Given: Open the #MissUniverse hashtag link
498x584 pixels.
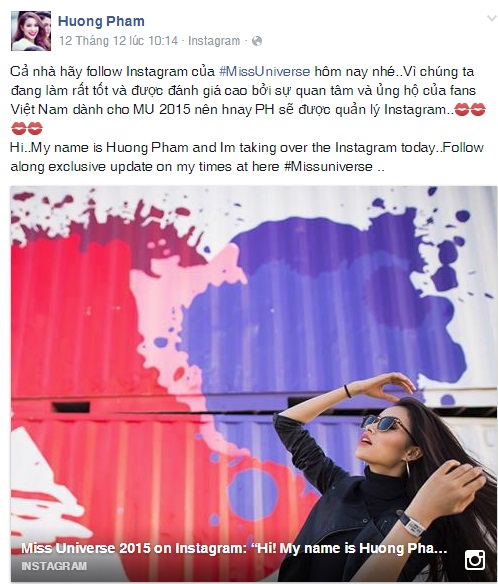Looking at the screenshot, I should [264, 71].
